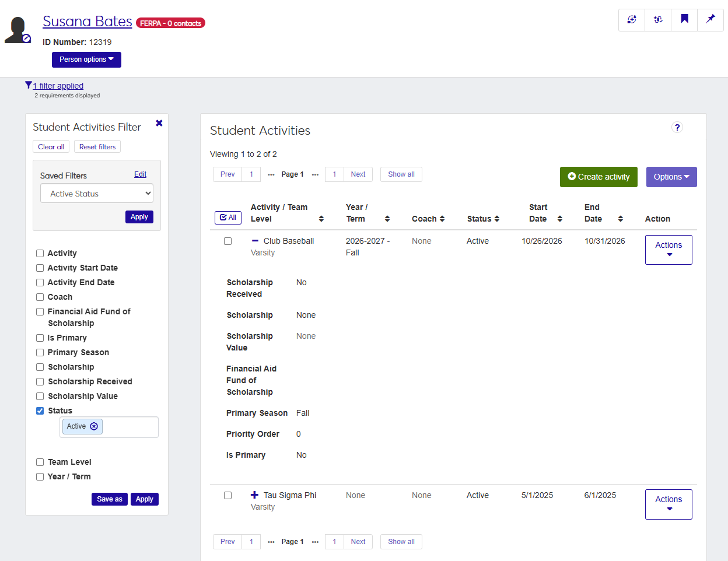Remove the Active status filter chip
This screenshot has height=561, width=728.
point(94,426)
